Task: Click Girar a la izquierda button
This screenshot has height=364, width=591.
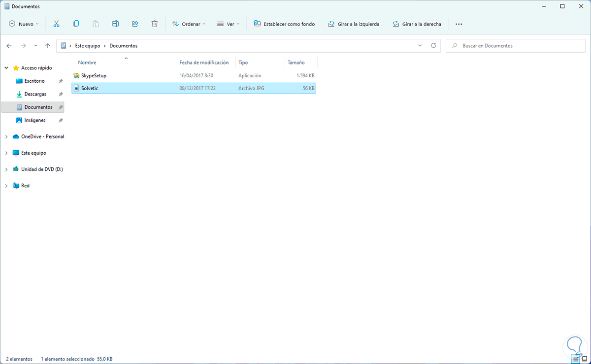Action: tap(354, 24)
